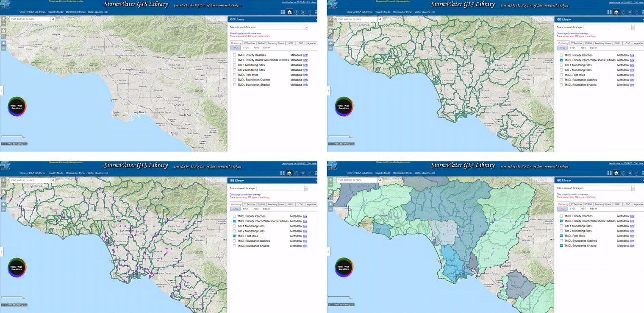Screen dimensions: 644x313
Task: Expand left side panel arrow in bottom-right screenshot
Action: 328,252
